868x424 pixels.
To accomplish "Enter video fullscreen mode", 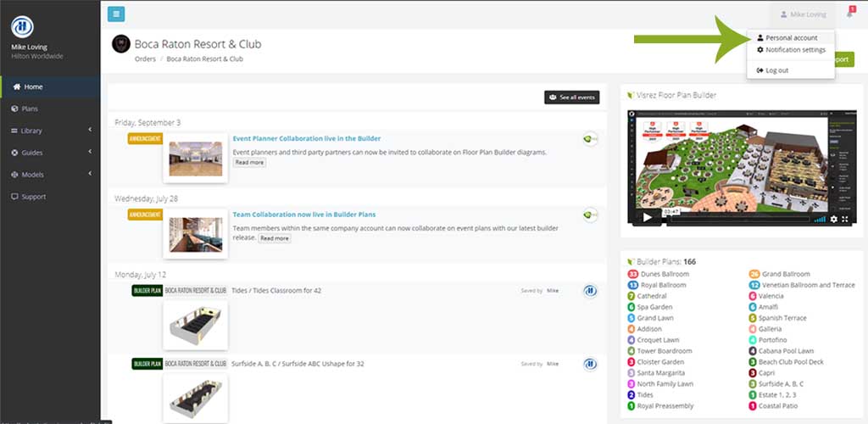I will [x=845, y=219].
